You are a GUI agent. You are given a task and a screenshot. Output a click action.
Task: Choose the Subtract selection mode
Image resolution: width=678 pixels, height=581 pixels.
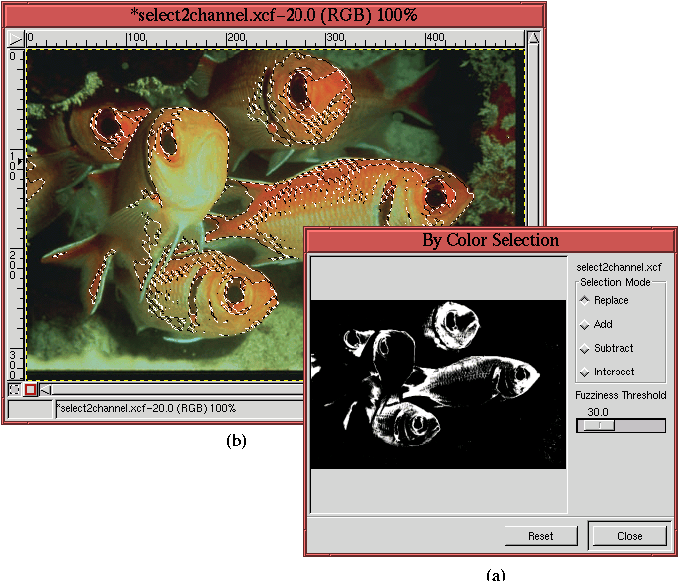coord(584,348)
